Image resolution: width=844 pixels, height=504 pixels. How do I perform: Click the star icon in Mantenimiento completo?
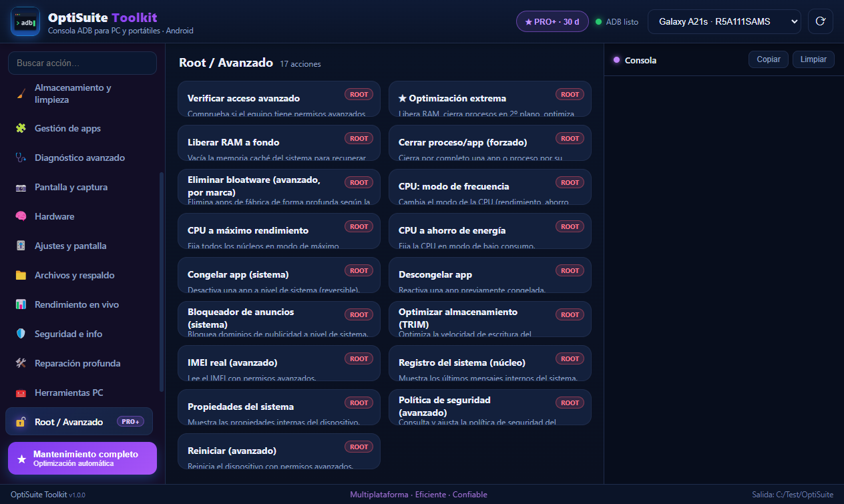[22, 459]
